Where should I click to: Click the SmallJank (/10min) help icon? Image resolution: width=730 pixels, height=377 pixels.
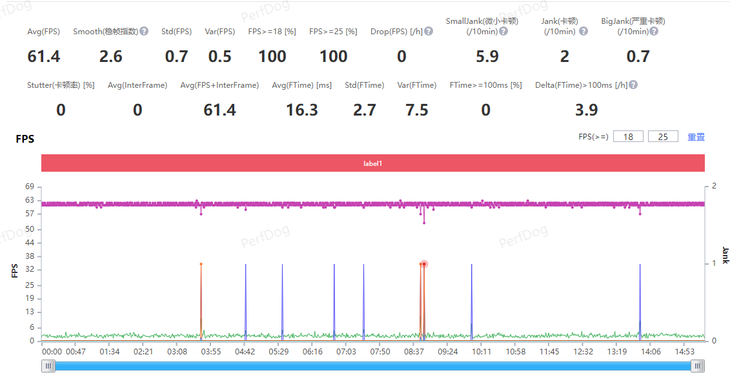tap(503, 31)
